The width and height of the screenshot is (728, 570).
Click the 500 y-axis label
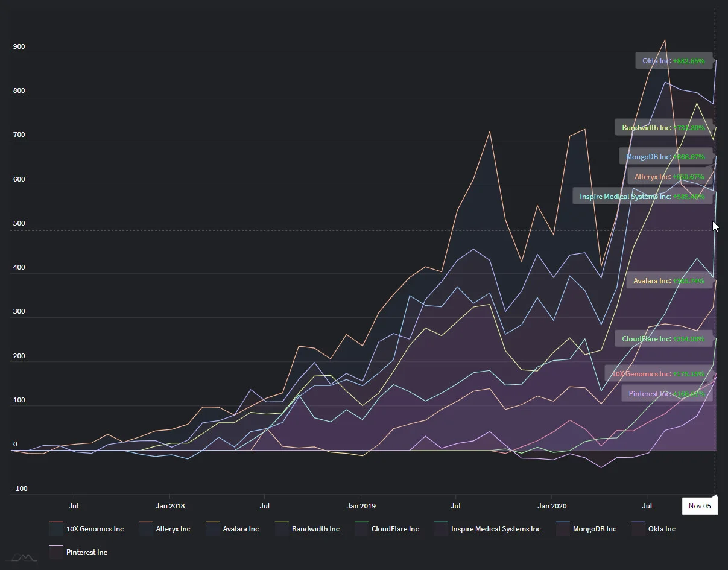[x=19, y=224]
